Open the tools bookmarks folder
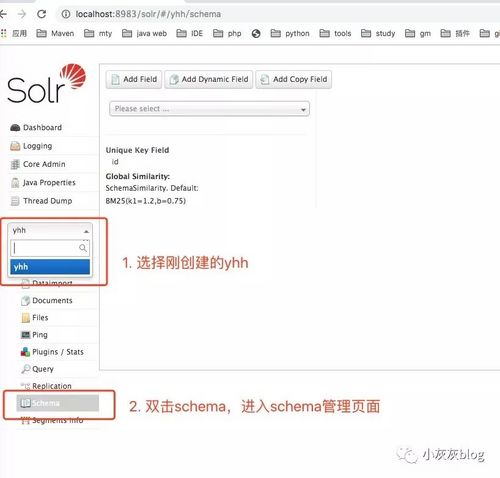500x478 pixels. (335, 33)
